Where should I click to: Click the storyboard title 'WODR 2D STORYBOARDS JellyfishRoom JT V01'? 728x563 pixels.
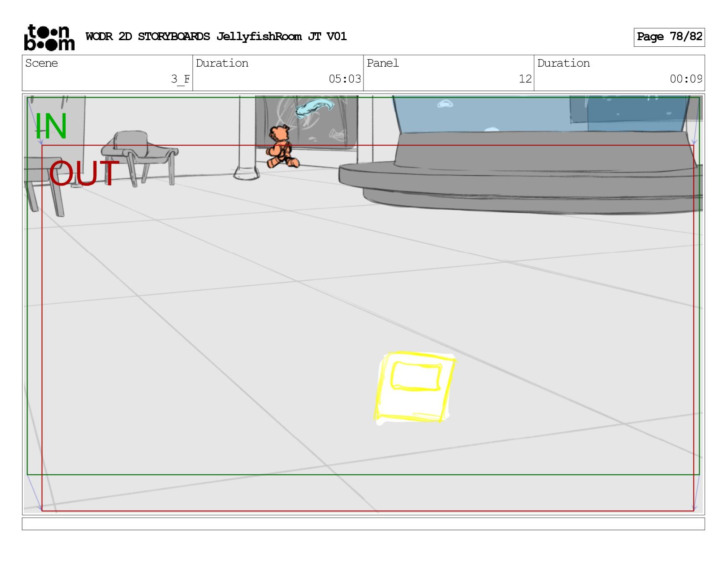[216, 37]
